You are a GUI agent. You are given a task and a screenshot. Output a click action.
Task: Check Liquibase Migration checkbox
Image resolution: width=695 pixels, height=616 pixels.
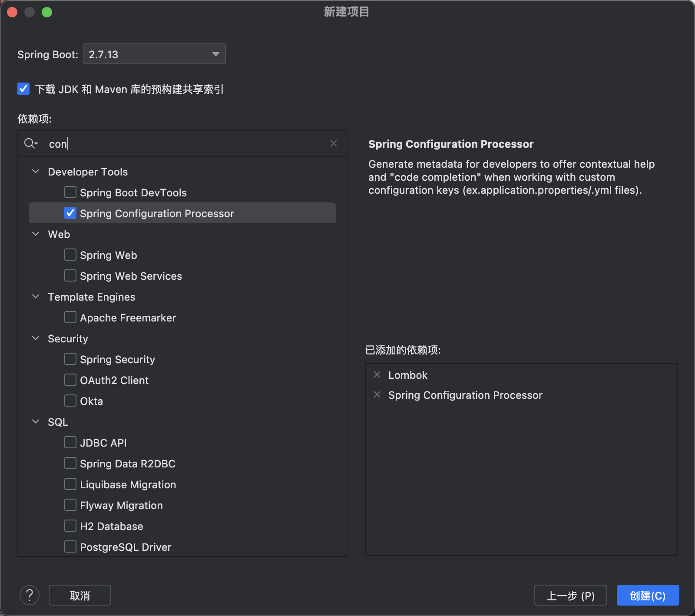coord(70,484)
